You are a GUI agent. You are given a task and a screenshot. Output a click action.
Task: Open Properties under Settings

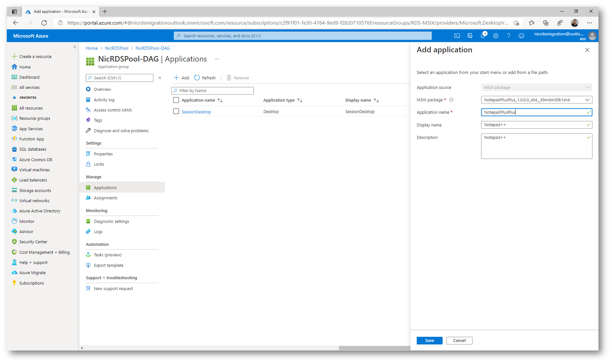tap(99, 154)
